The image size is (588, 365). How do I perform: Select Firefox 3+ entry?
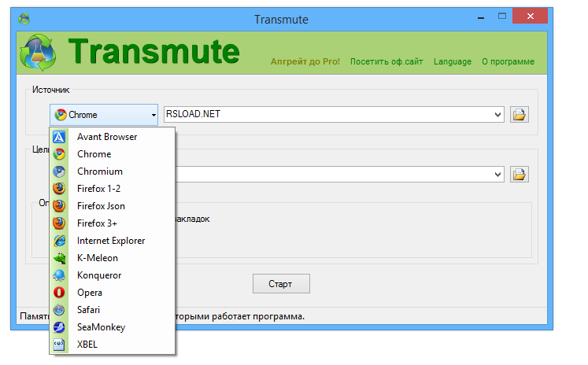112,223
